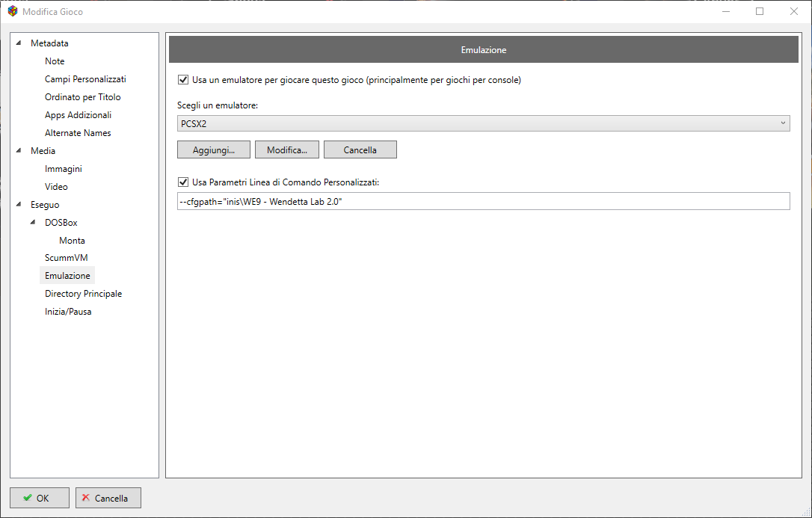Select Immagini under Media

click(63, 169)
